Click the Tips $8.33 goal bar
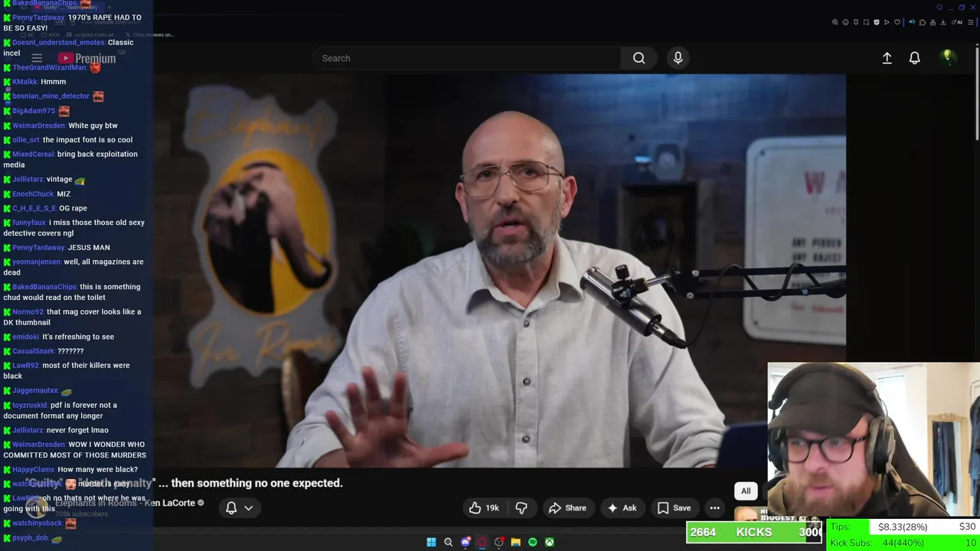 click(903, 527)
